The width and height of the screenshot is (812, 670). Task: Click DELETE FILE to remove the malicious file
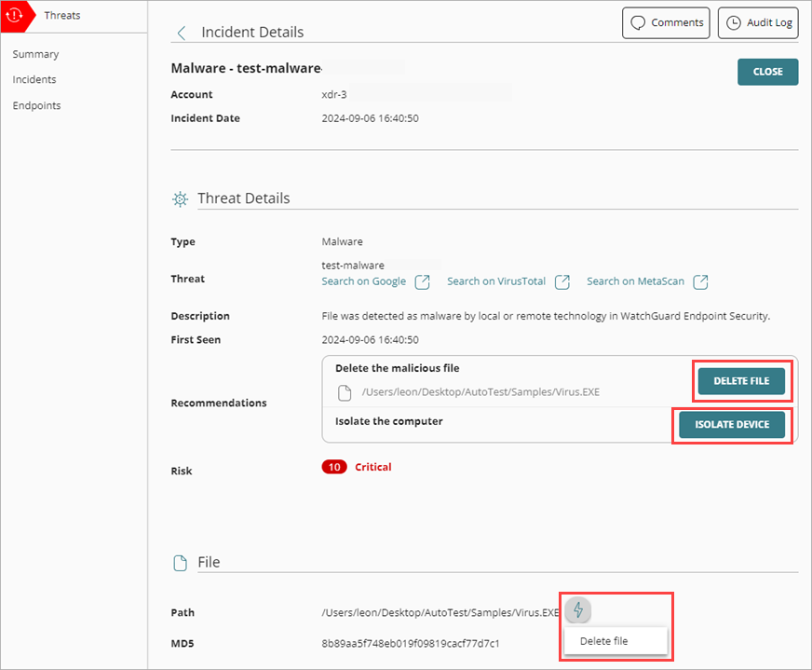(x=742, y=381)
